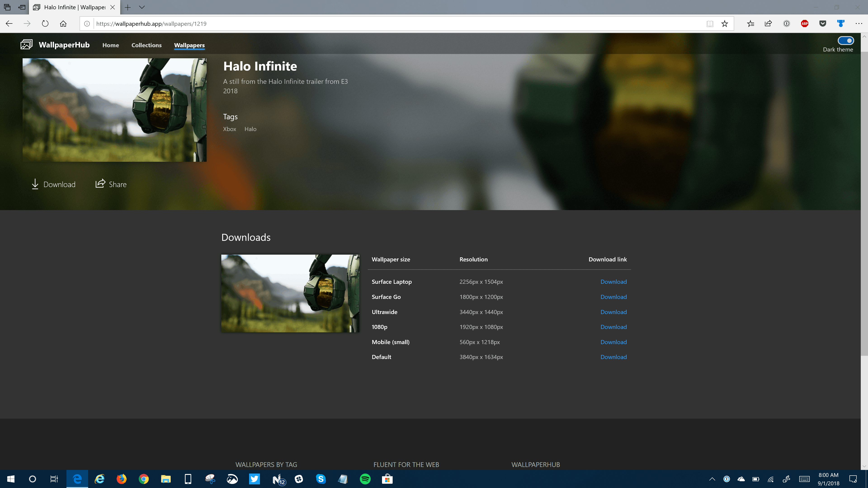
Task: Expand hidden icons in the system tray
Action: click(x=713, y=479)
